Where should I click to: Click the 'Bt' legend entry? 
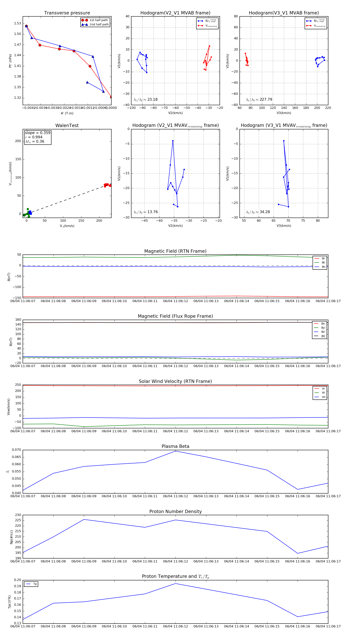(x=320, y=262)
